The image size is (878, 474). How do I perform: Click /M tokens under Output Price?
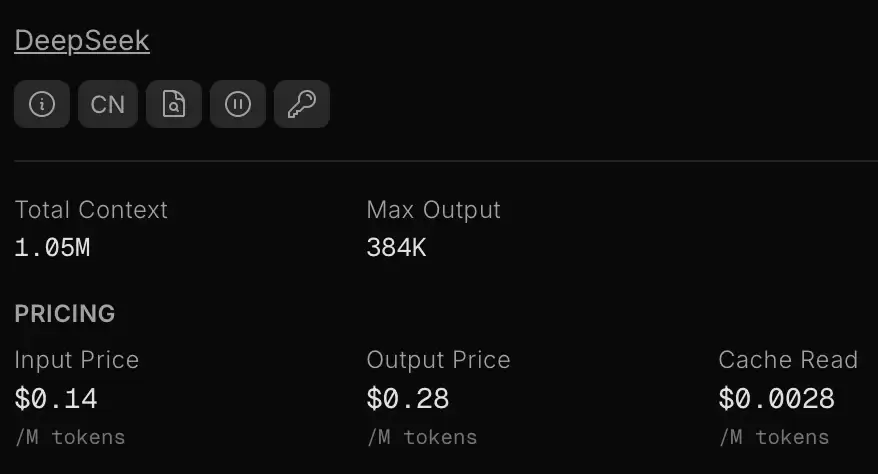click(x=422, y=437)
